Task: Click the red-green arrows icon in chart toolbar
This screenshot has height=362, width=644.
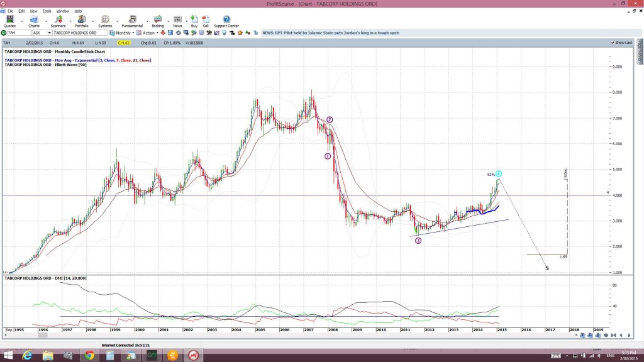Action: pyautogui.click(x=248, y=33)
